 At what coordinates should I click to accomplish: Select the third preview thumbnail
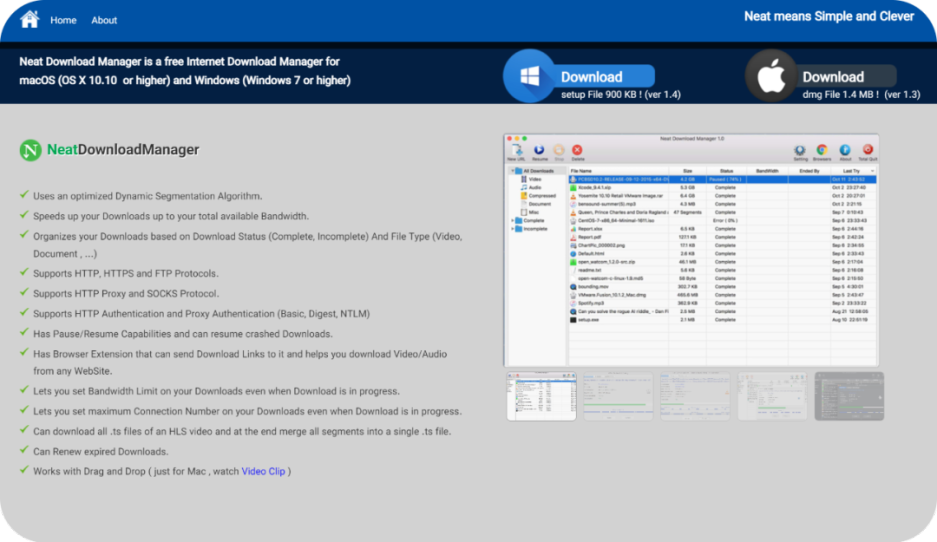pos(695,396)
